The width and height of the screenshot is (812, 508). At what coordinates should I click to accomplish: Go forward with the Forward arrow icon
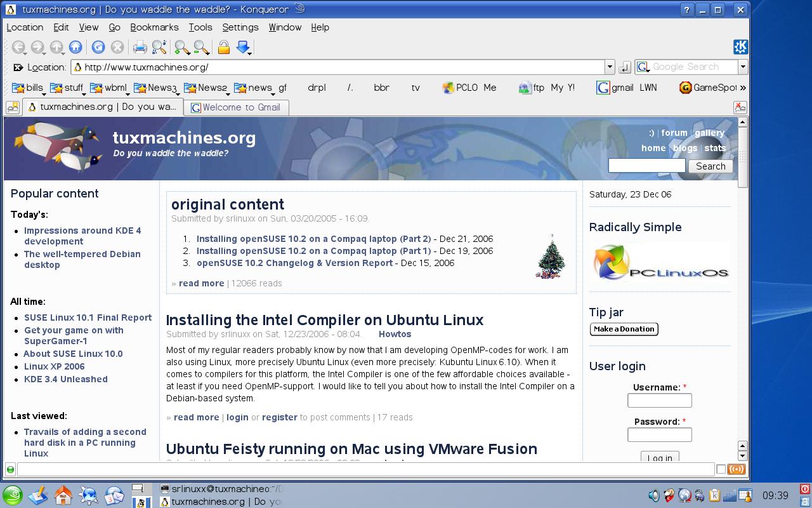coord(37,47)
